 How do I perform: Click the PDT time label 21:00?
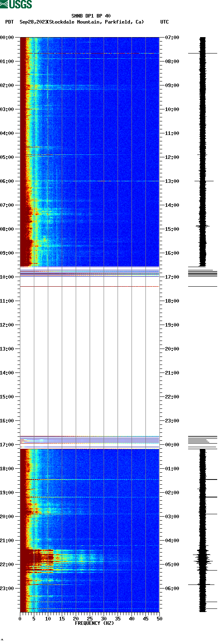(7, 541)
